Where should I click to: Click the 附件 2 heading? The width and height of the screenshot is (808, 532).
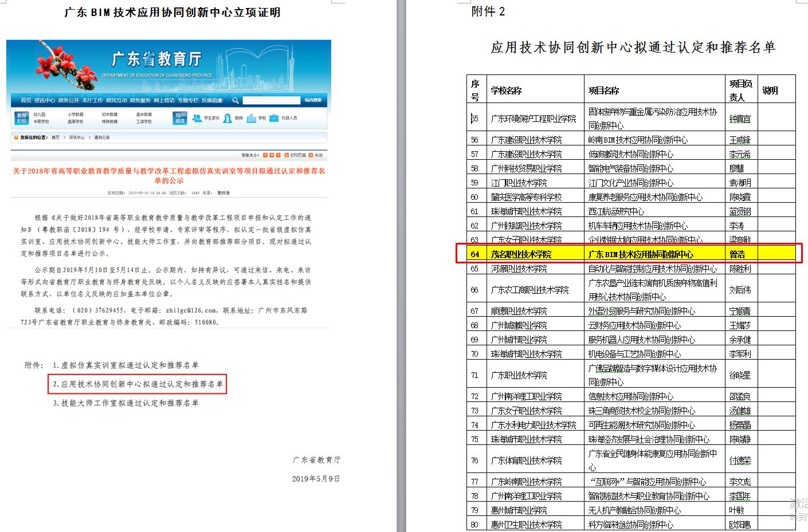click(x=488, y=11)
